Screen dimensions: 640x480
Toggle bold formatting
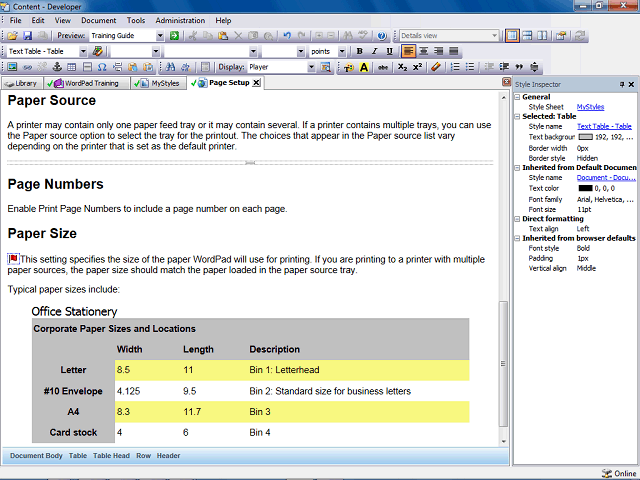pos(359,51)
